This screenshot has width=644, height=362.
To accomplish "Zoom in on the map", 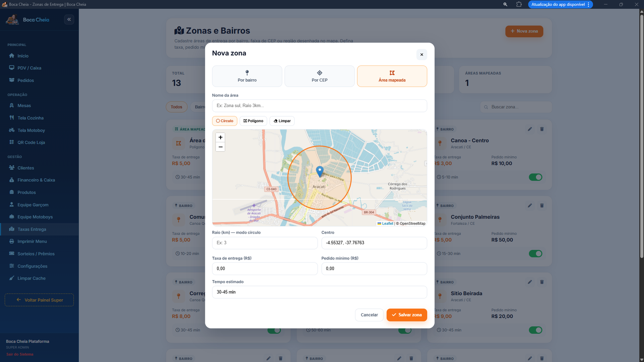I will coord(221,138).
